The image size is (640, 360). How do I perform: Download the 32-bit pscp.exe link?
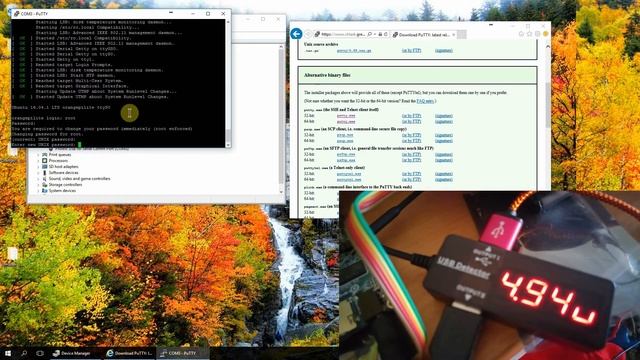tap(345, 135)
